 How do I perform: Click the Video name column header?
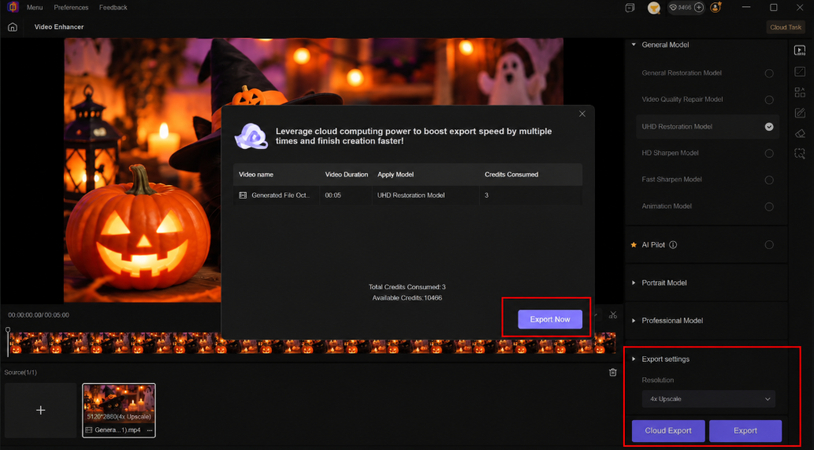pyautogui.click(x=256, y=175)
